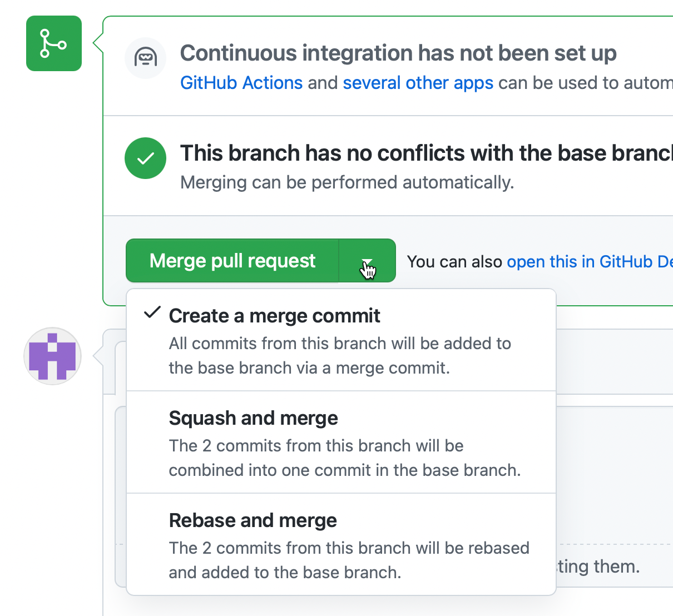Viewport: 673px width, 616px height.
Task: Click the green no-conflicts checkmark circle
Action: point(145,158)
